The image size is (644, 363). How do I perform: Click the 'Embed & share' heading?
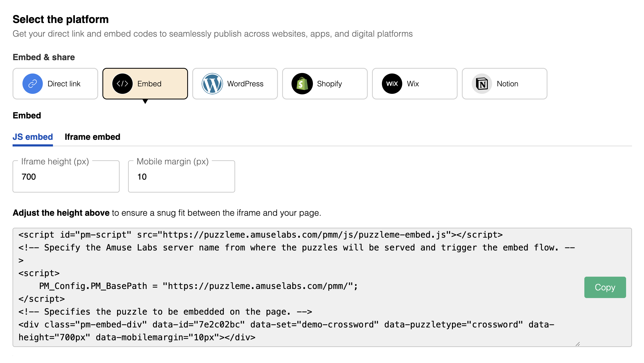(44, 57)
